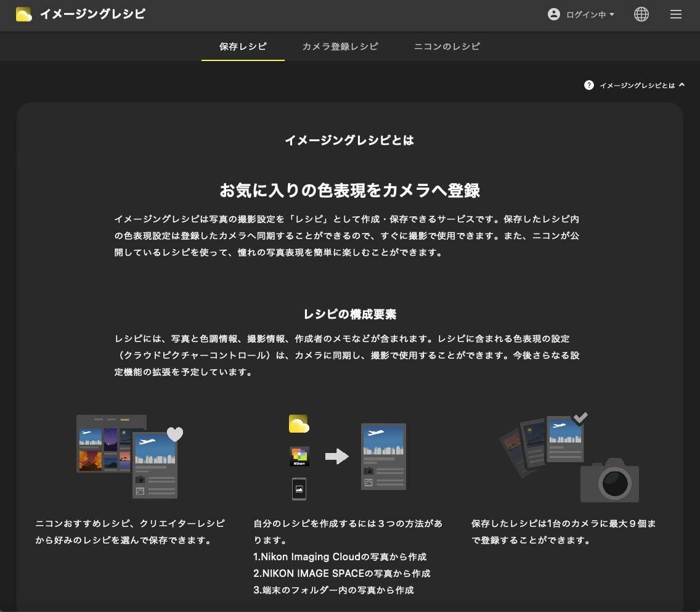Click the smartphone device icon

299,489
